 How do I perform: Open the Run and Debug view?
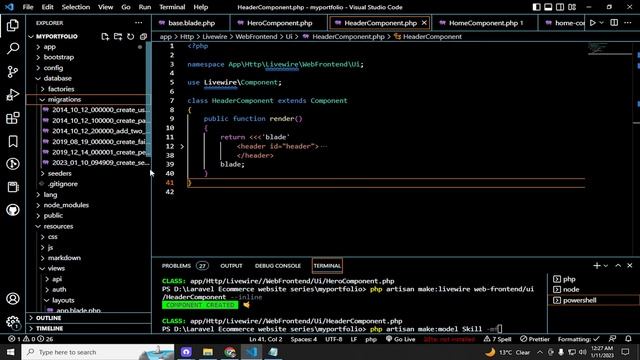coord(13,95)
